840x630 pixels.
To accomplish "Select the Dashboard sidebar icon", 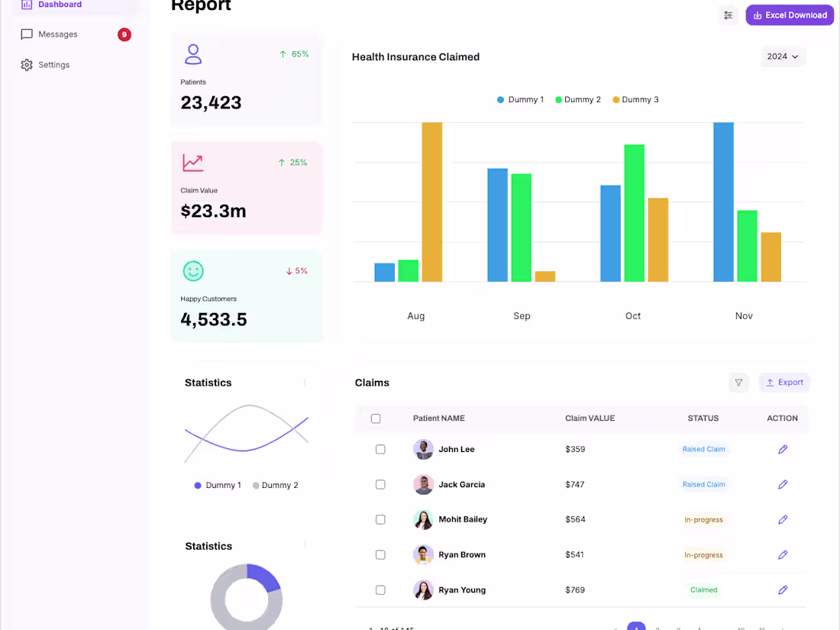I will [27, 5].
